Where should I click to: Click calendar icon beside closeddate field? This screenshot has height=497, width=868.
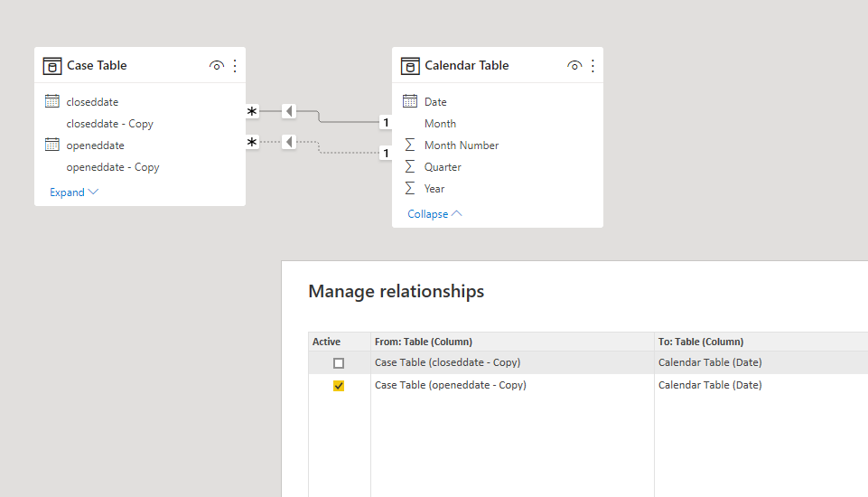[52, 101]
